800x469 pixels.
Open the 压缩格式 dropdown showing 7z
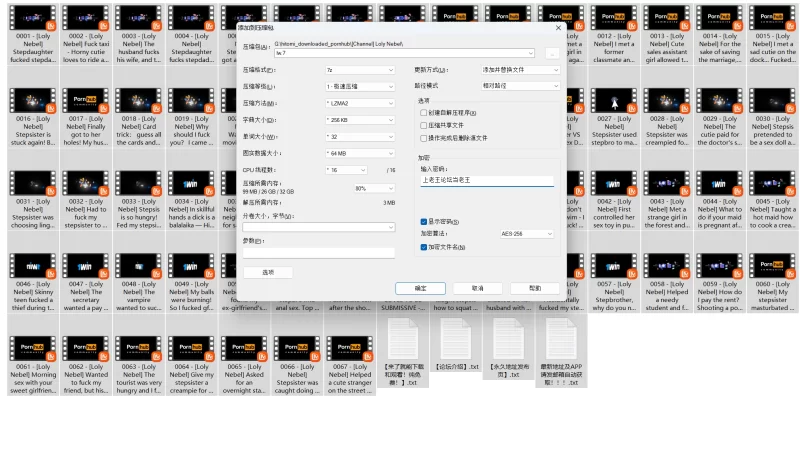pyautogui.click(x=360, y=70)
